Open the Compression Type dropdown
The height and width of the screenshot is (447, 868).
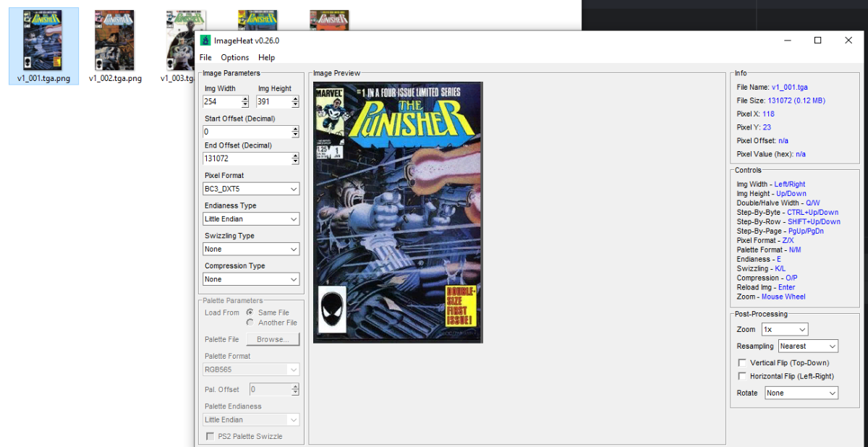(251, 279)
